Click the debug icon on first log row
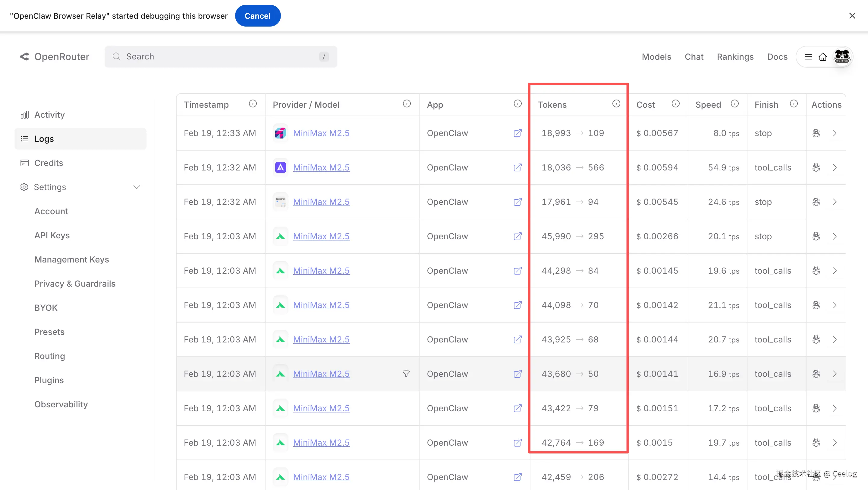 (816, 133)
